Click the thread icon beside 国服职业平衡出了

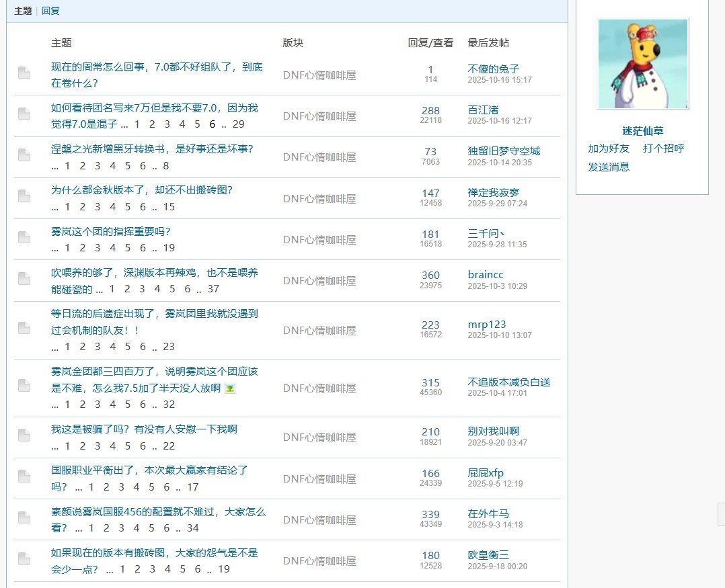[24, 476]
